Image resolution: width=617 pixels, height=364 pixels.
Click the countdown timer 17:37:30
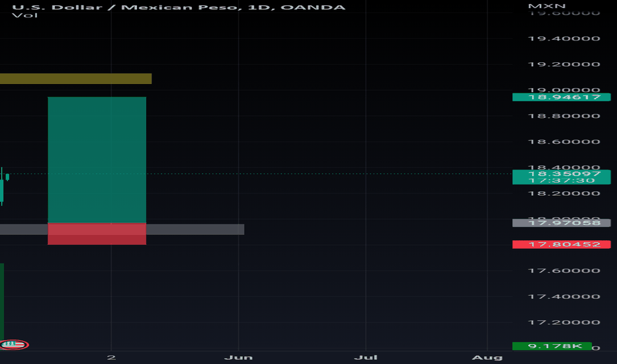pos(561,181)
